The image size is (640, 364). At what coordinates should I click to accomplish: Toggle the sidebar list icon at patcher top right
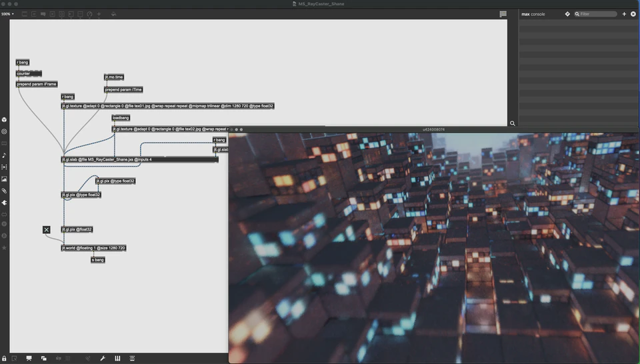pos(503,14)
